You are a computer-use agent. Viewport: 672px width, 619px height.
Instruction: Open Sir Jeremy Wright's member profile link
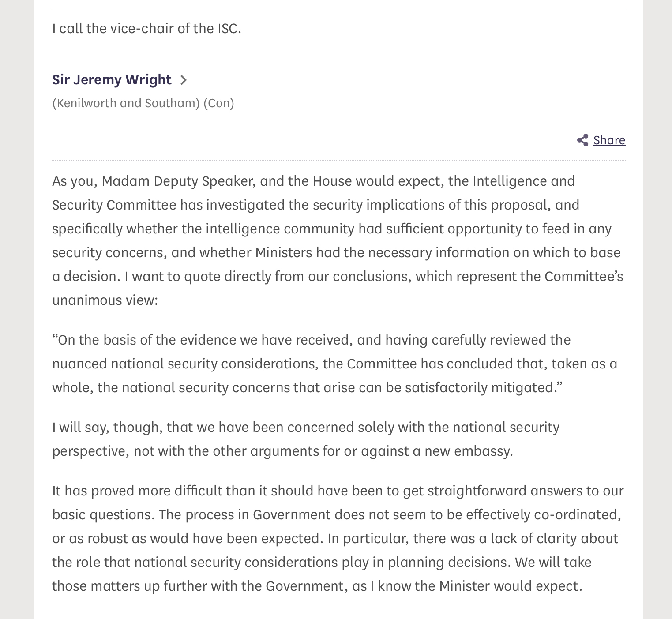(x=112, y=79)
